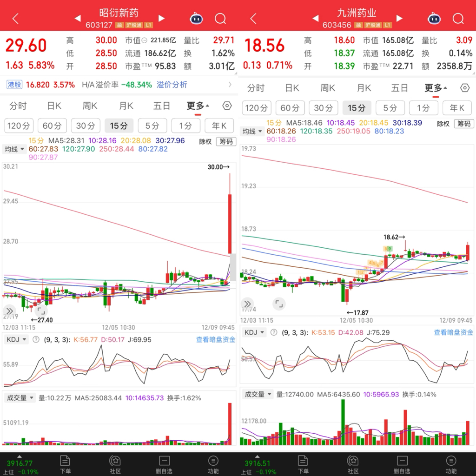This screenshot has height=476, width=476.
Task: Show previous stock before 九洲药业
Action: tap(316, 19)
